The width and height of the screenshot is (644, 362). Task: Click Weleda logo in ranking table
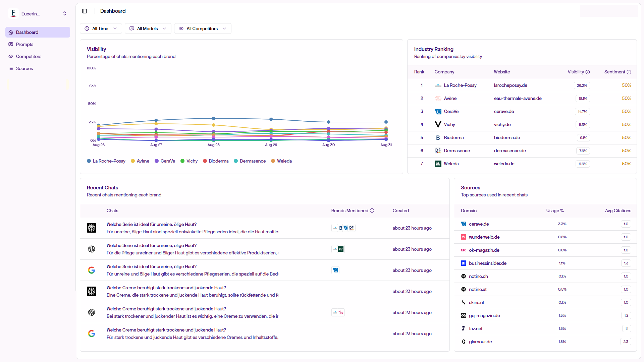[x=438, y=164]
